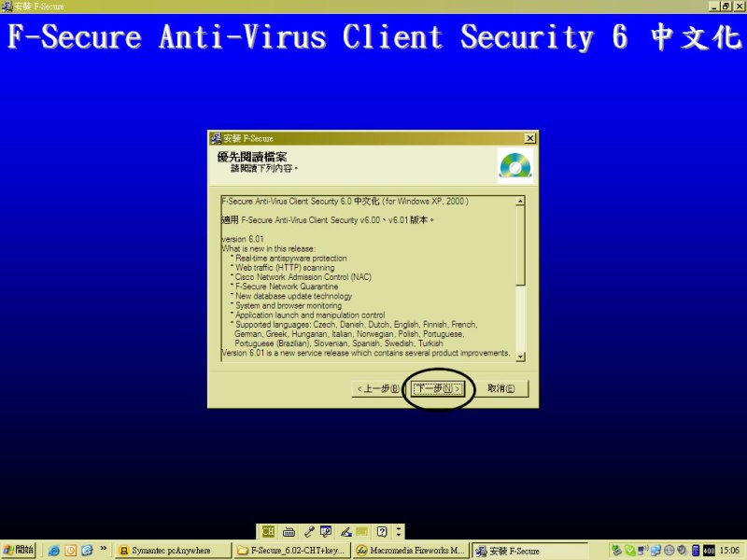The width and height of the screenshot is (747, 560).
Task: Click the third quick launch browser icon
Action: tap(87, 551)
